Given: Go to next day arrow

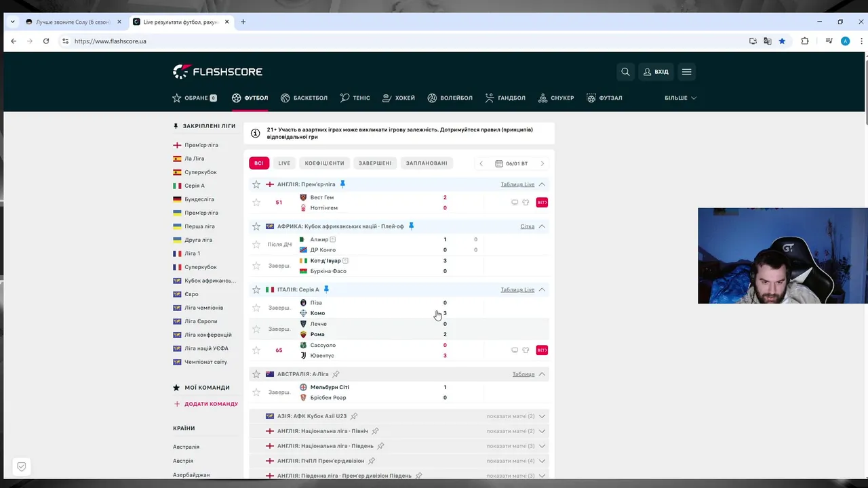Looking at the screenshot, I should tap(542, 163).
